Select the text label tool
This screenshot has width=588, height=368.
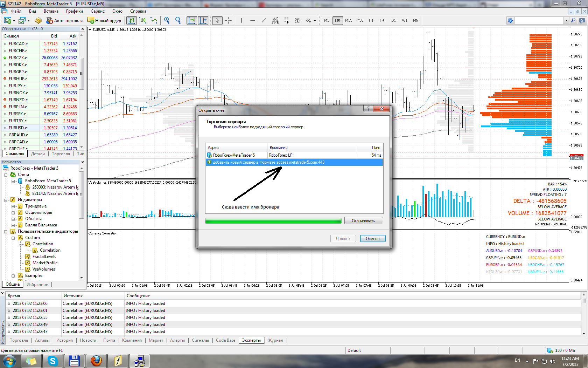297,20
